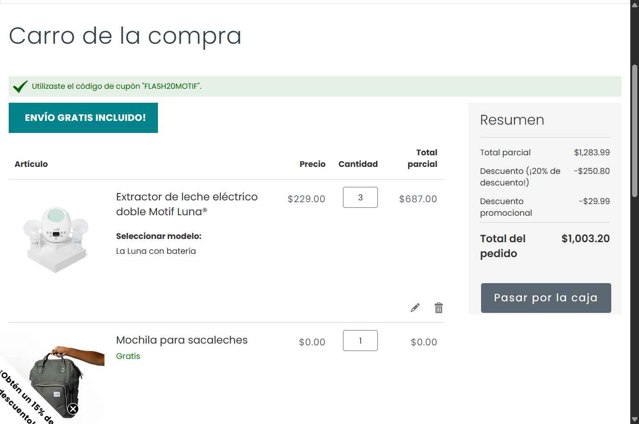Click the pencil edit icon for Motif Luna

[x=415, y=308]
